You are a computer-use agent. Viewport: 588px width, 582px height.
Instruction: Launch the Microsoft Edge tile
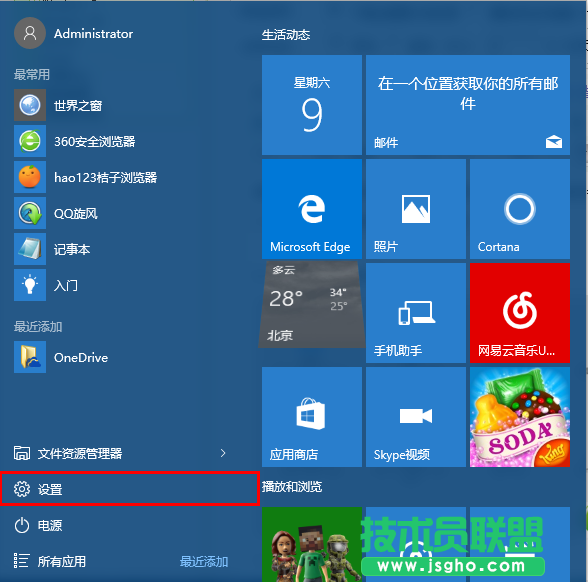(312, 209)
